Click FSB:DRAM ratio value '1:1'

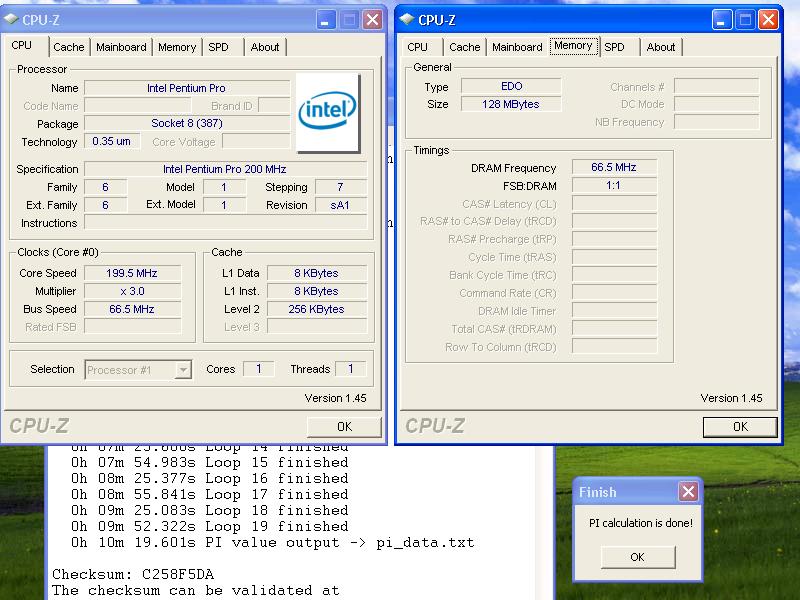point(614,185)
